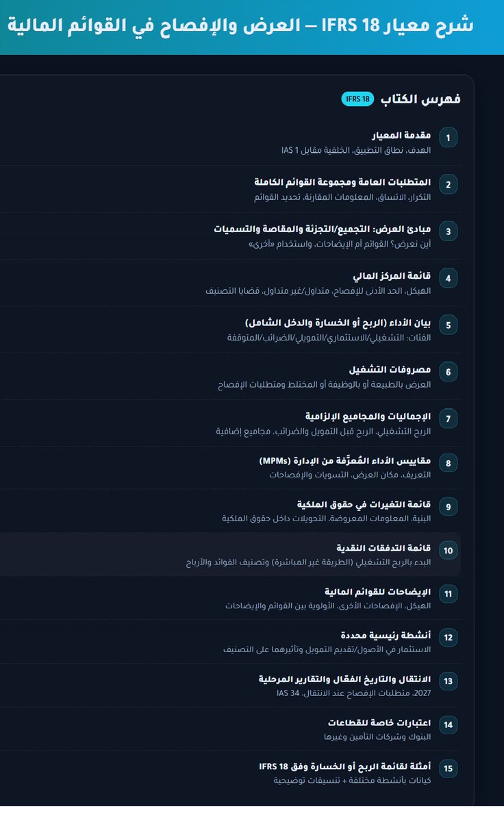Click subtitle الهيكل، الحد الأدنى للإفصاح
The height and width of the screenshot is (822, 504).
318,290
